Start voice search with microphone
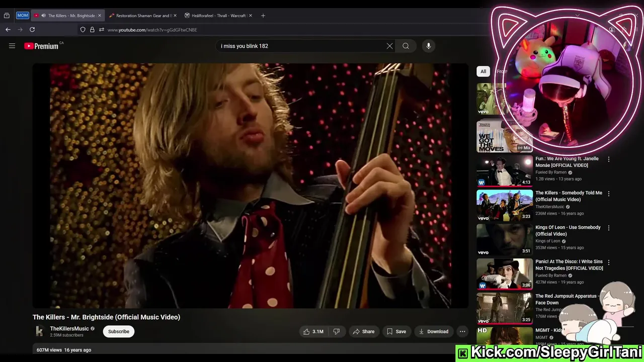The height and width of the screenshot is (362, 644). point(429,46)
